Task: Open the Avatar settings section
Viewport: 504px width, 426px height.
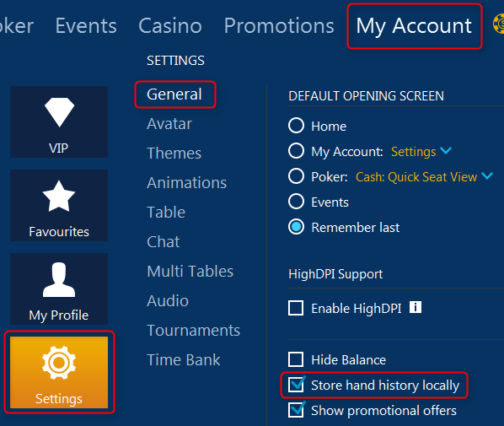Action: (169, 123)
